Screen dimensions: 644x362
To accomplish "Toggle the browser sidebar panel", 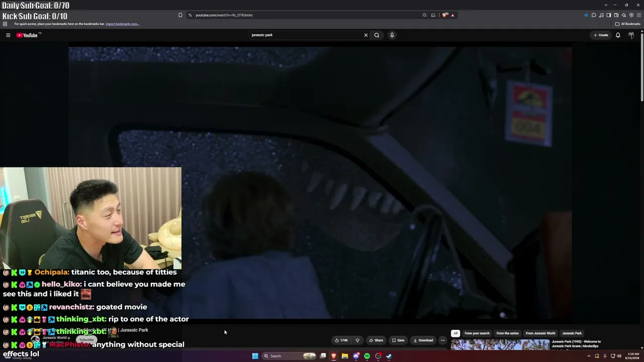I will (x=609, y=15).
